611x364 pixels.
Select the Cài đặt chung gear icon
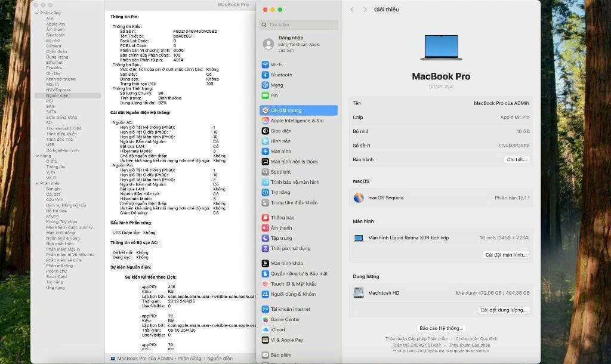click(265, 110)
